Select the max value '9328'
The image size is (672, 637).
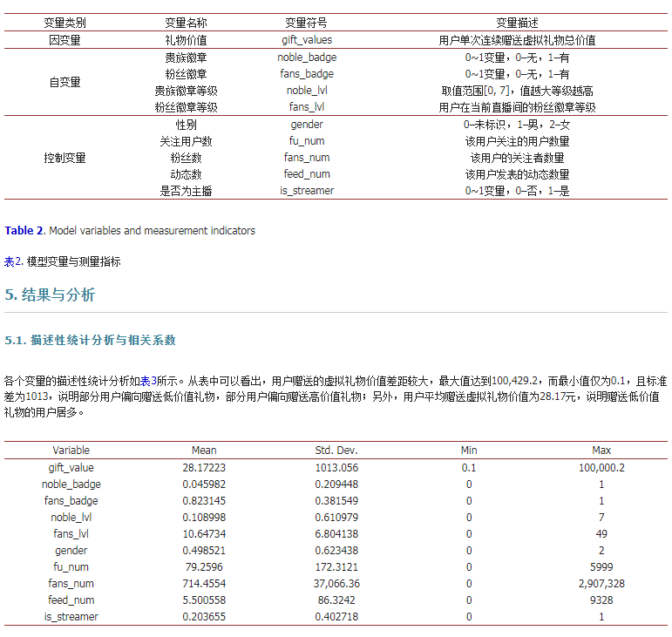[x=601, y=600]
